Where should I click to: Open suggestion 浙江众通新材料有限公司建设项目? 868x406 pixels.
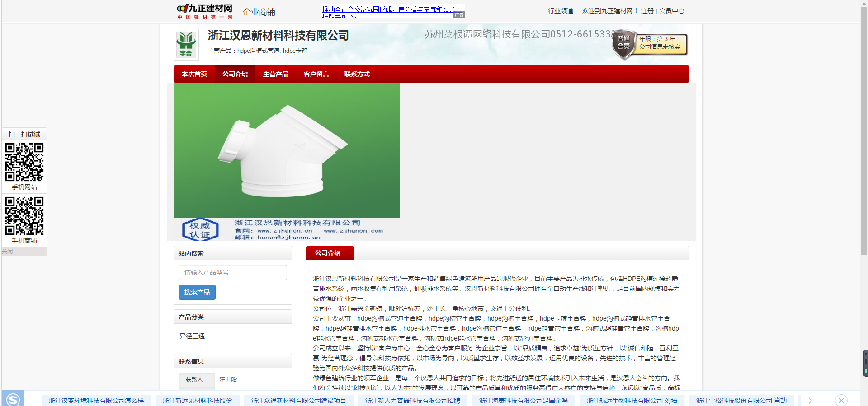click(x=299, y=401)
